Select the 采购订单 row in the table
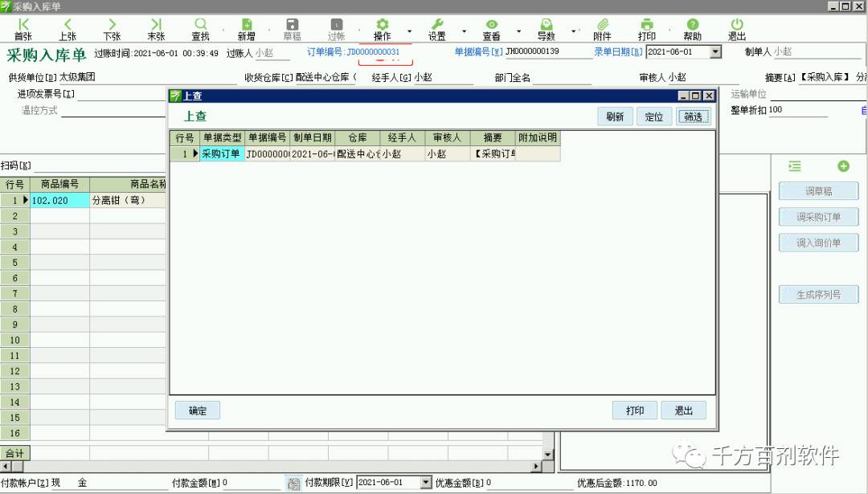Viewport: 868px width, 494px height. pyautogui.click(x=221, y=154)
